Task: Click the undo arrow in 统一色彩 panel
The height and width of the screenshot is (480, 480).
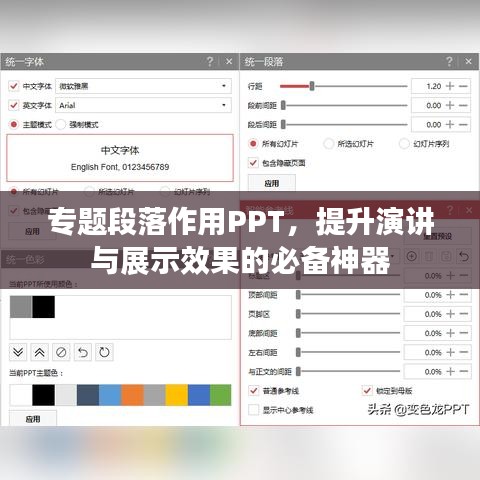Action: (83, 352)
